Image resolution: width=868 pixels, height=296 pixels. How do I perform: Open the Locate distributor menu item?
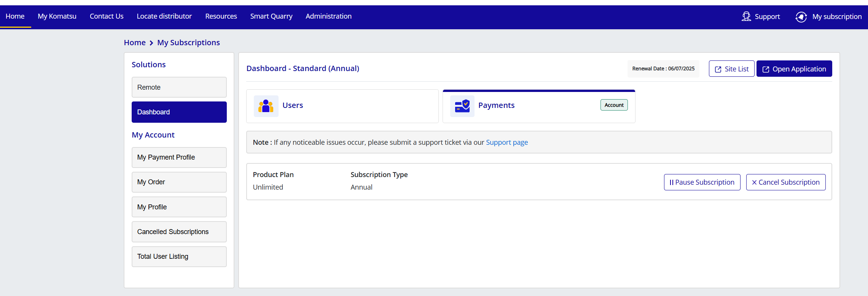(x=164, y=16)
